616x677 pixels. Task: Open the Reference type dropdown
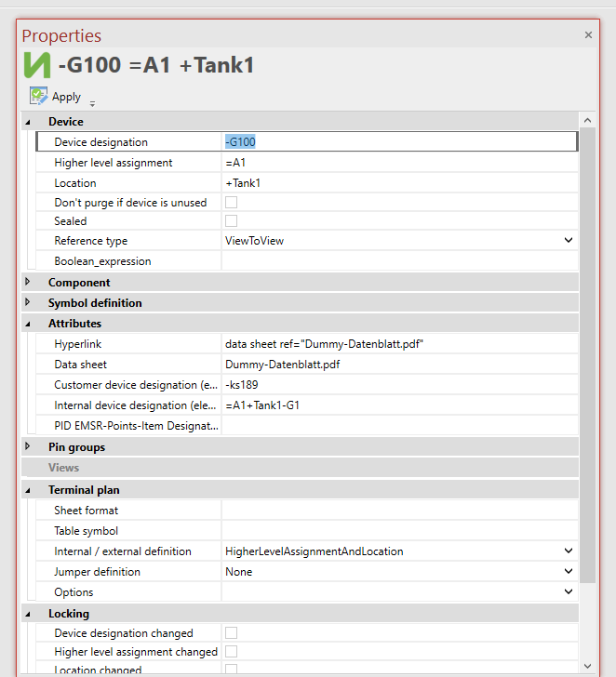569,241
